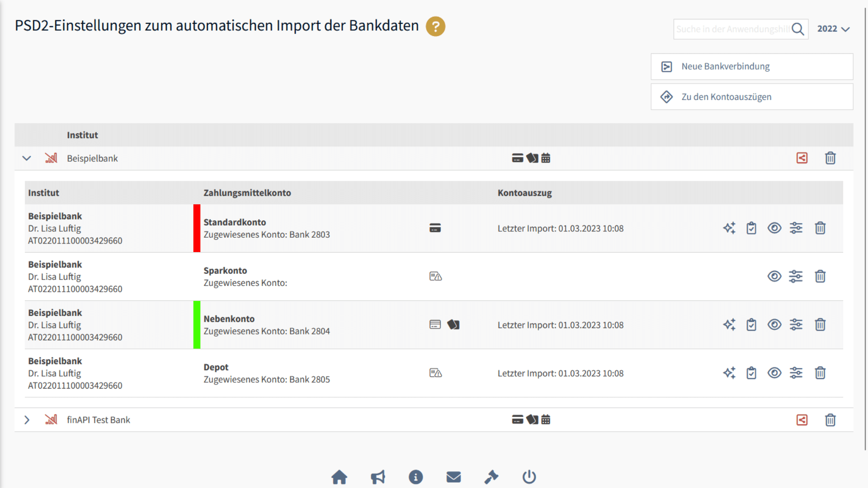868x488 pixels.
Task: Toggle eye visibility for Standardkonto
Action: point(774,228)
